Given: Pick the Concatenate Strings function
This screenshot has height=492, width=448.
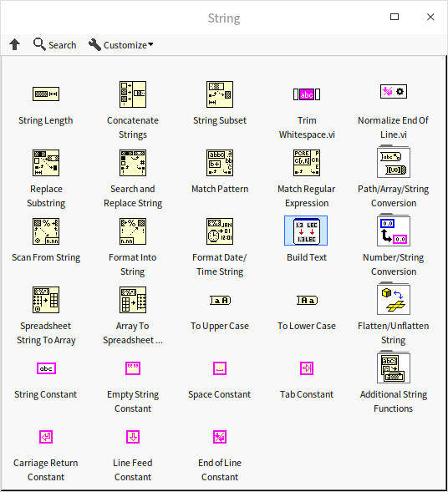Looking at the screenshot, I should pos(133,94).
